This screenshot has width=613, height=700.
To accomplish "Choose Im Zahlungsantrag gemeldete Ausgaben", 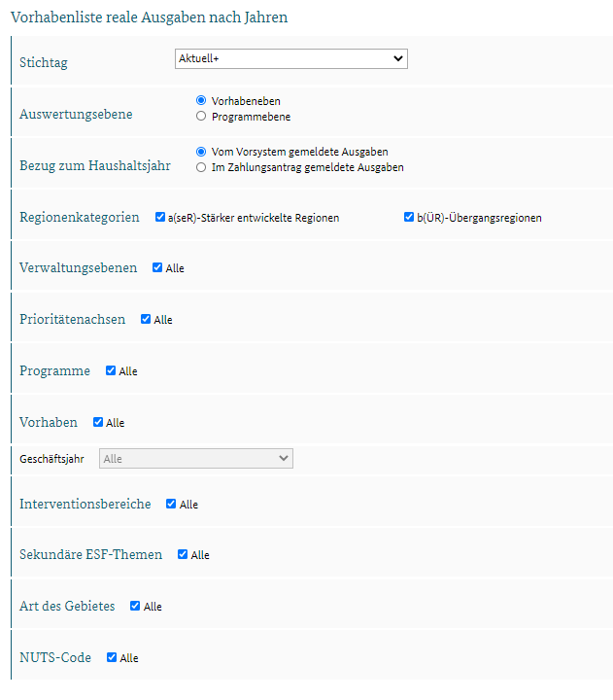I will click(201, 167).
